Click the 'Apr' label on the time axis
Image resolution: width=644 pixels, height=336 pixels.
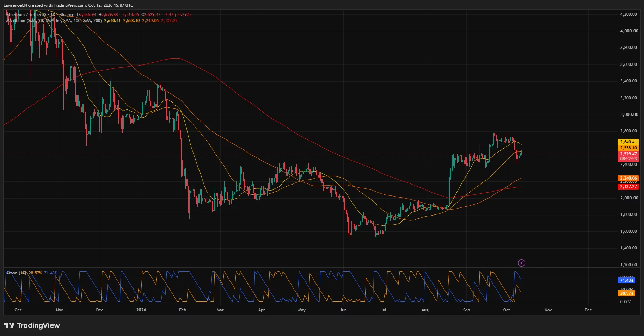[262, 310]
